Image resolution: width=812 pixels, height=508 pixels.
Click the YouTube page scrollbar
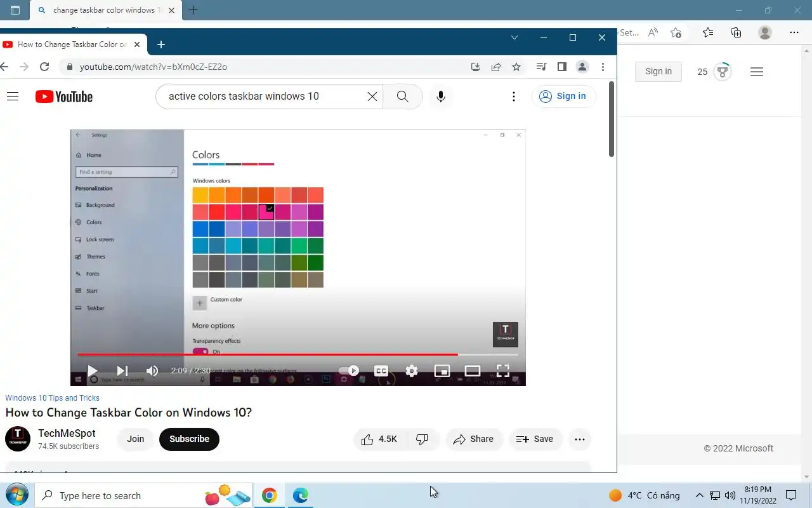point(612,119)
